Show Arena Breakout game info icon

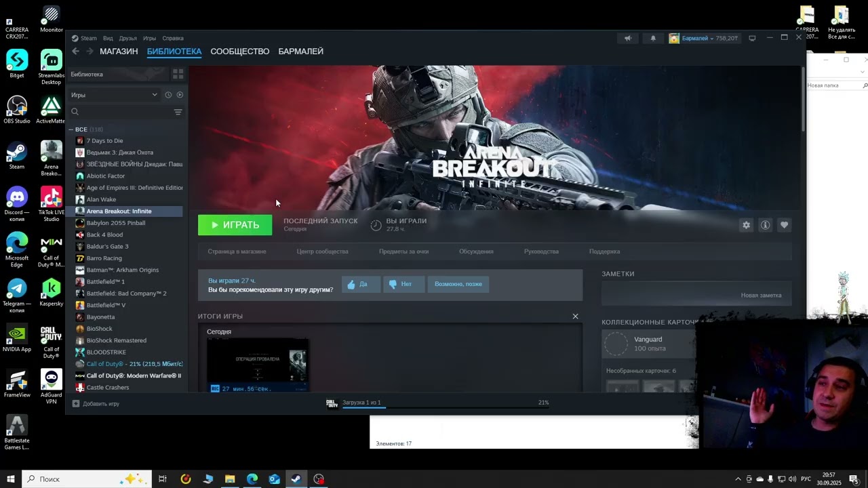[766, 225]
